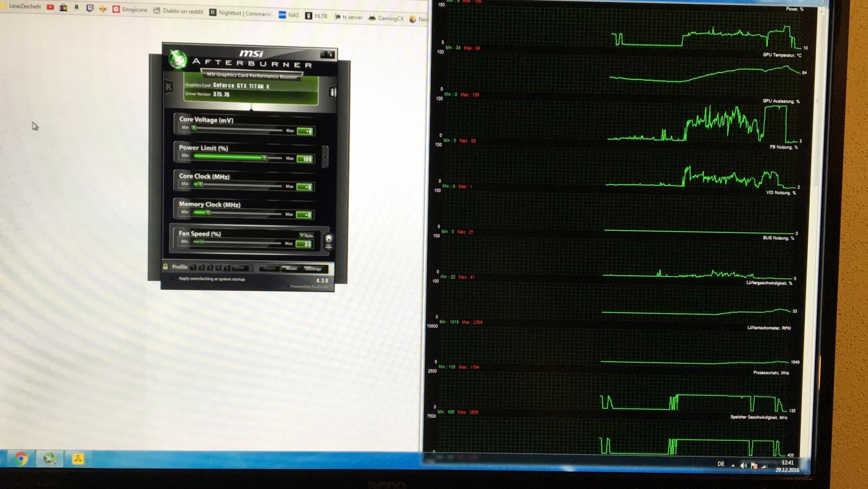Click the Save profile button
This screenshot has width=868, height=489.
[240, 268]
